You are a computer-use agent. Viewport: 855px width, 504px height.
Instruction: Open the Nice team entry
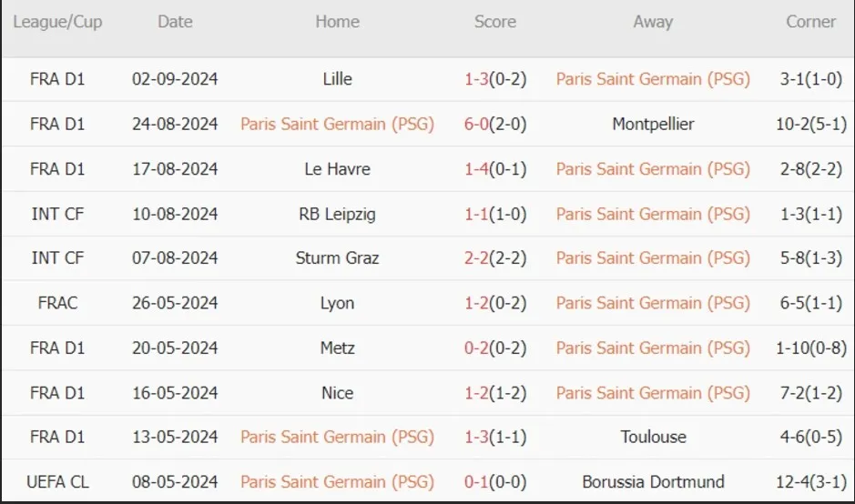tap(337, 393)
